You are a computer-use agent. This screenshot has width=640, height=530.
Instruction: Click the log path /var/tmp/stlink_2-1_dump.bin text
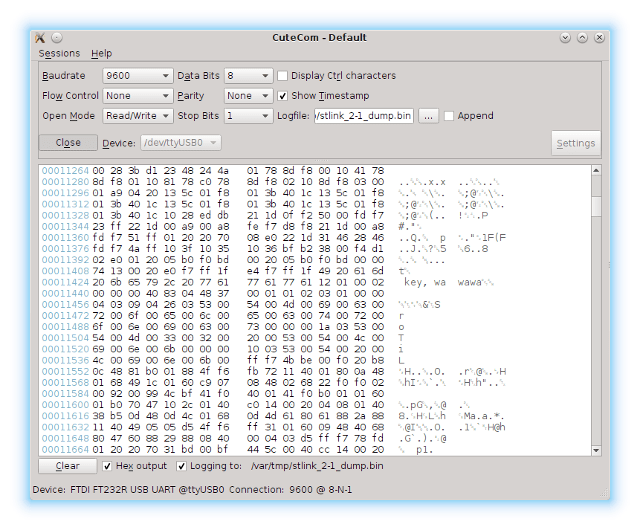(x=318, y=466)
